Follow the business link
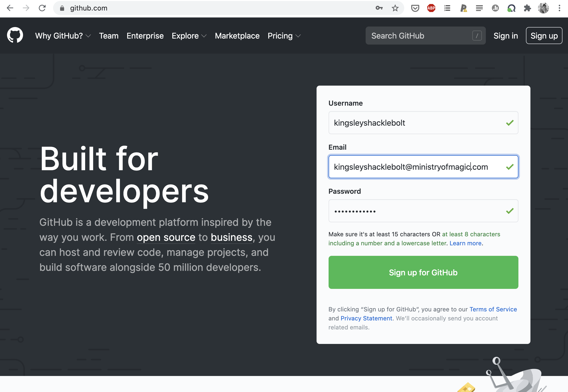This screenshot has width=568, height=392. (x=231, y=237)
